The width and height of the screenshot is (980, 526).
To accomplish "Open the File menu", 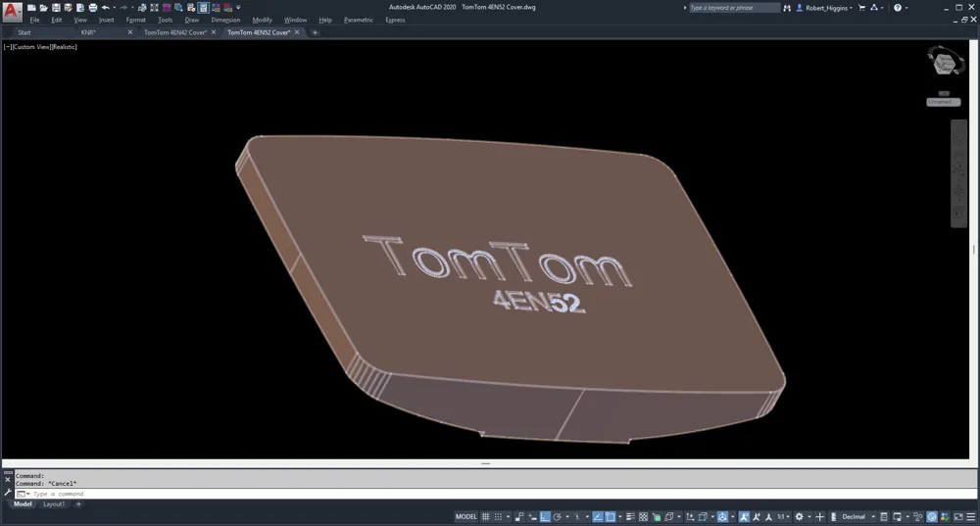I will (34, 20).
